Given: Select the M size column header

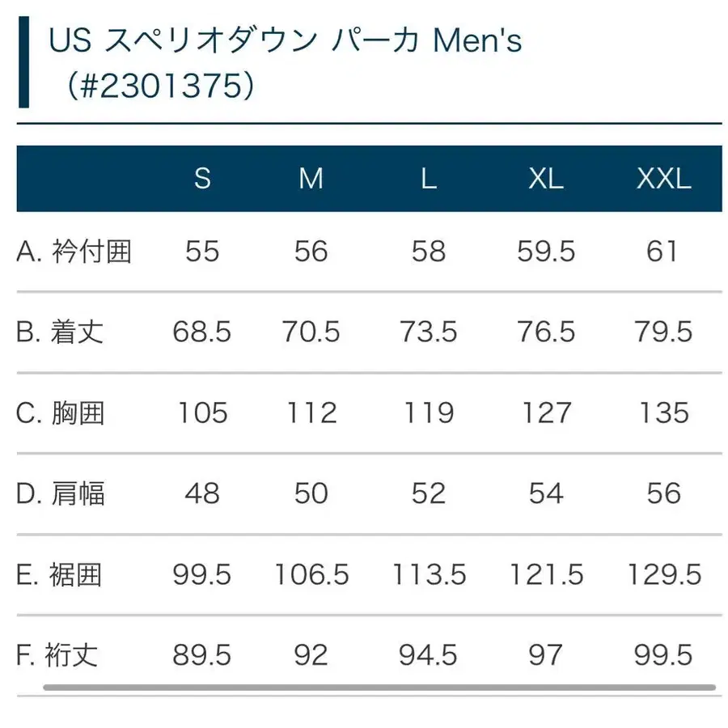Looking at the screenshot, I should click(311, 178).
